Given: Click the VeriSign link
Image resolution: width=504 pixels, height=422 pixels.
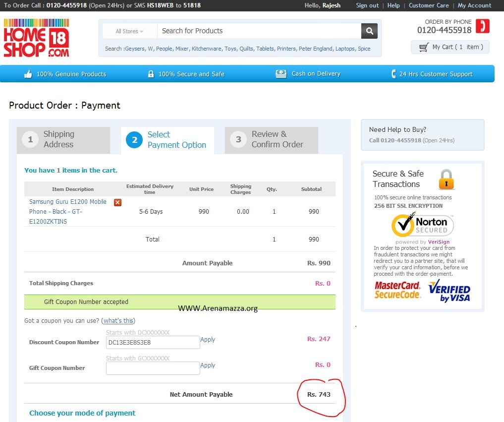Looking at the screenshot, I should pyautogui.click(x=439, y=242).
